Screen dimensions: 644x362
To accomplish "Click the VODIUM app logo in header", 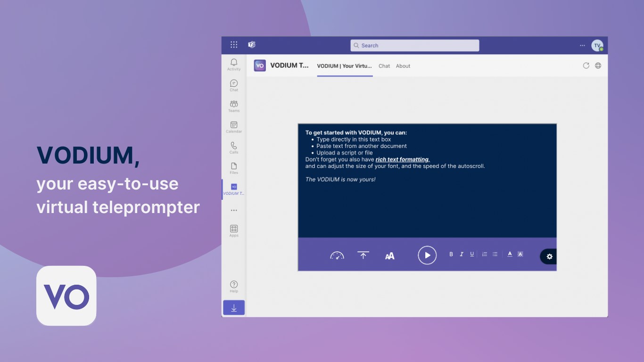I will pos(260,66).
